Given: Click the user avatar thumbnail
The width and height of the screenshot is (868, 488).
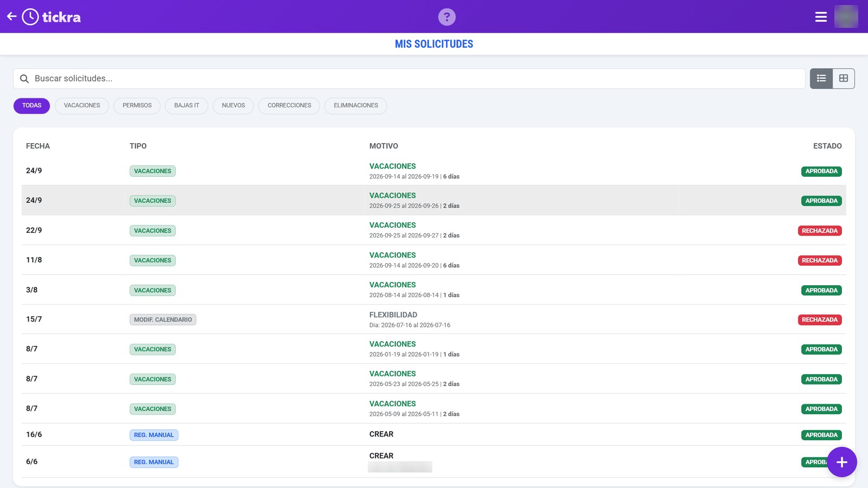Looking at the screenshot, I should click(x=846, y=16).
